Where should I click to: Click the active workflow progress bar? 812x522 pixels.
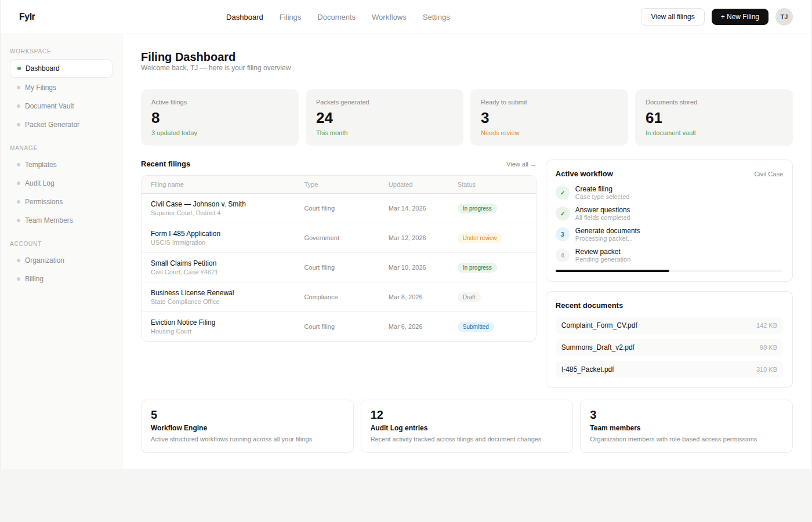tap(669, 271)
